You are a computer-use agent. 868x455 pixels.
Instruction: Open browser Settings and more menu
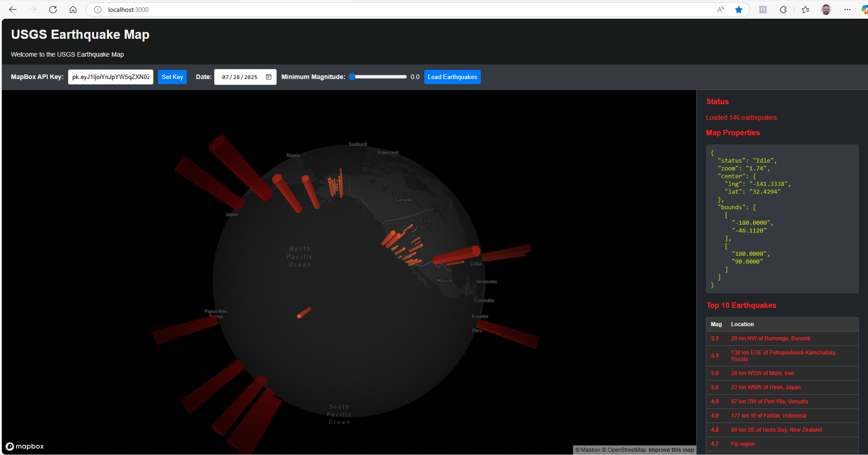(847, 10)
